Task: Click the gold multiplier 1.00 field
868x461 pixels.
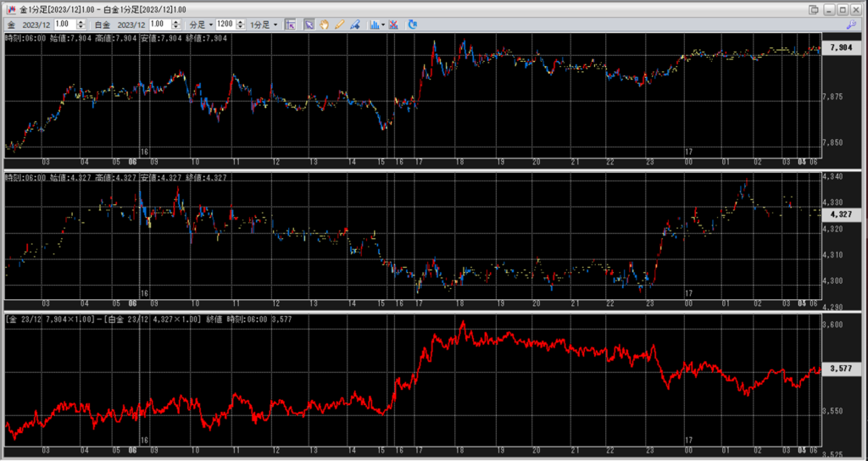Action: point(64,25)
